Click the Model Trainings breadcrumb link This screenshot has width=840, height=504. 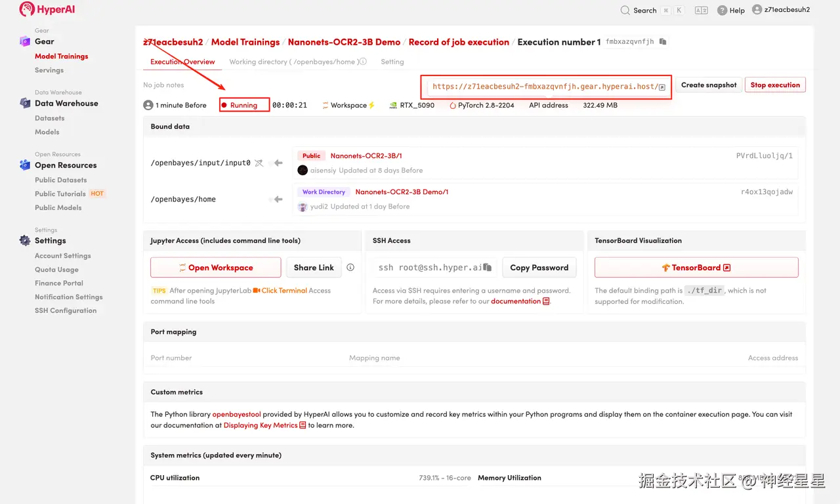pos(245,42)
